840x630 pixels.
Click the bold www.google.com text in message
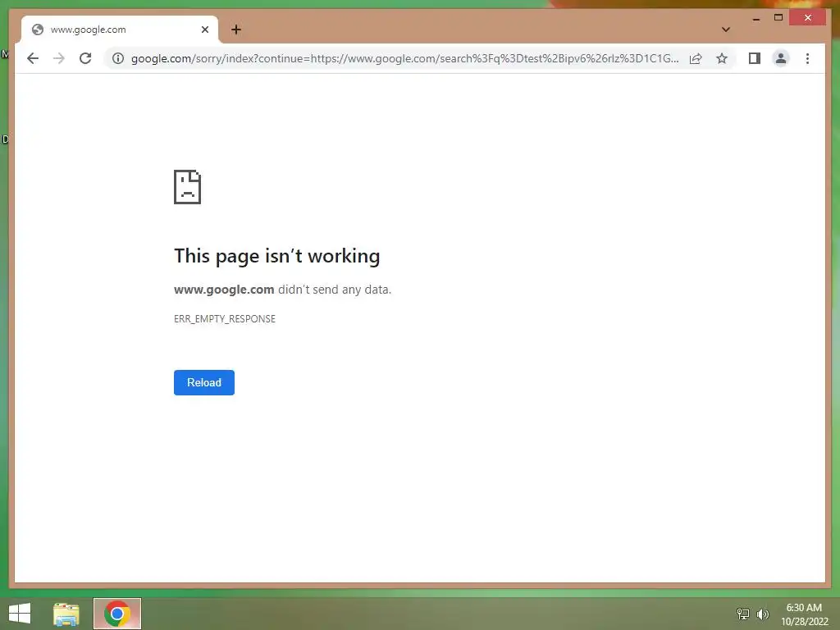224,290
